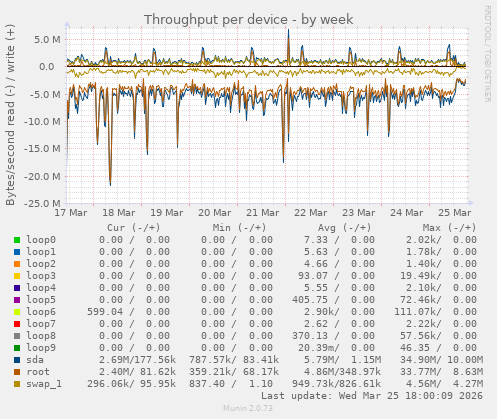497x419 pixels.
Task: Select the 'loop8' legend label
Action: 41,336
